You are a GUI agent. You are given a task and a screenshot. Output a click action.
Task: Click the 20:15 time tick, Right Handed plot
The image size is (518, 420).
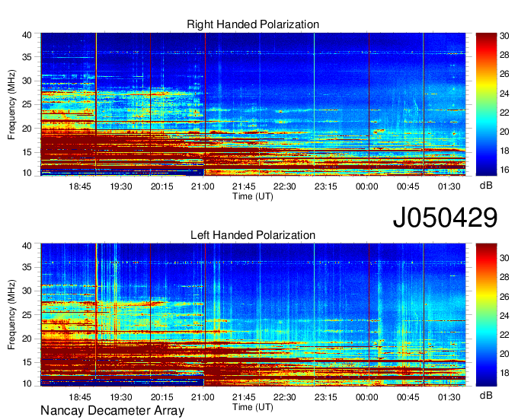tap(161, 186)
